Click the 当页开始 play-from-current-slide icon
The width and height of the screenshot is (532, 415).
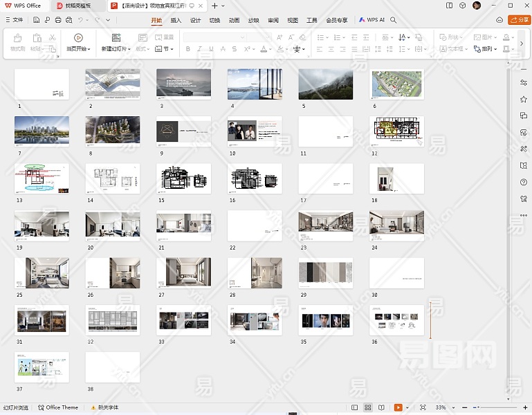point(78,37)
